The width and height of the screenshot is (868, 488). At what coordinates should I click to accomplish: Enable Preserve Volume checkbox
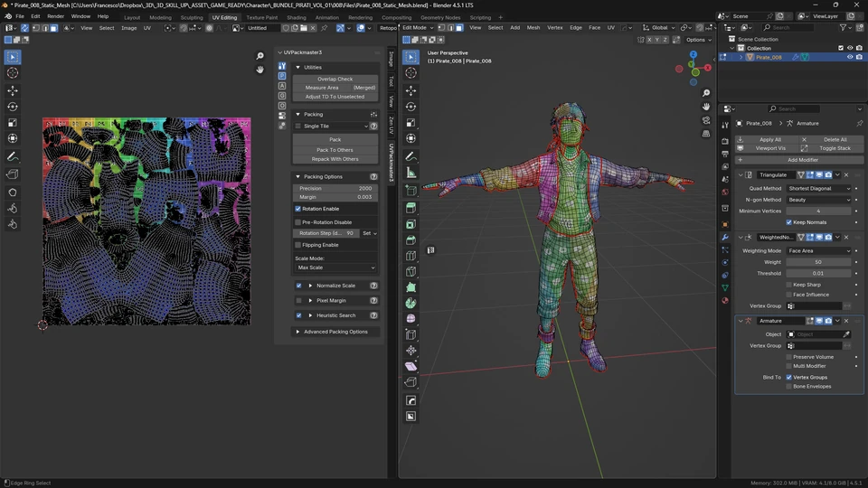coord(788,357)
